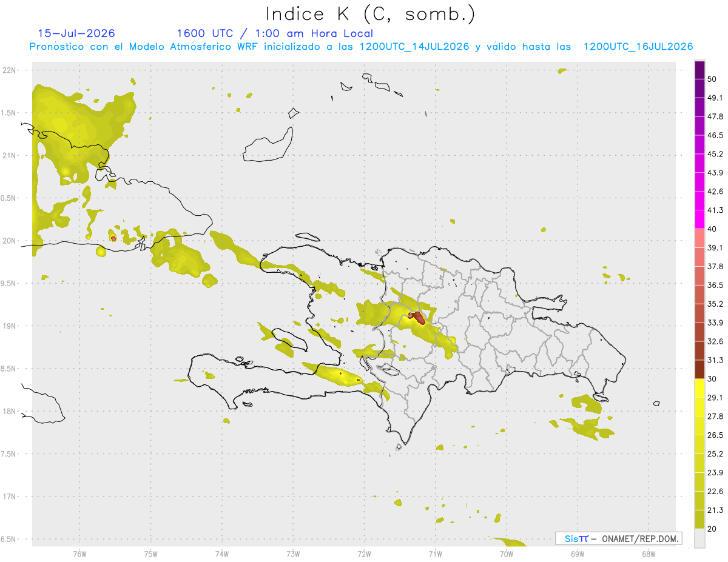Click the "Indice K (C, somb.)" title
728x562 pixels.
pos(370,14)
